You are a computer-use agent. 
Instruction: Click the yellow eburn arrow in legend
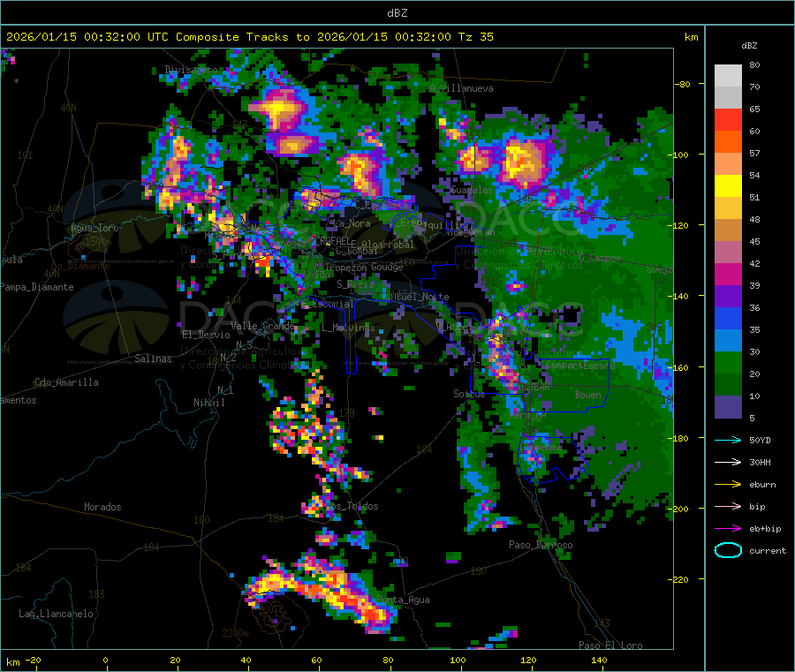pos(728,484)
